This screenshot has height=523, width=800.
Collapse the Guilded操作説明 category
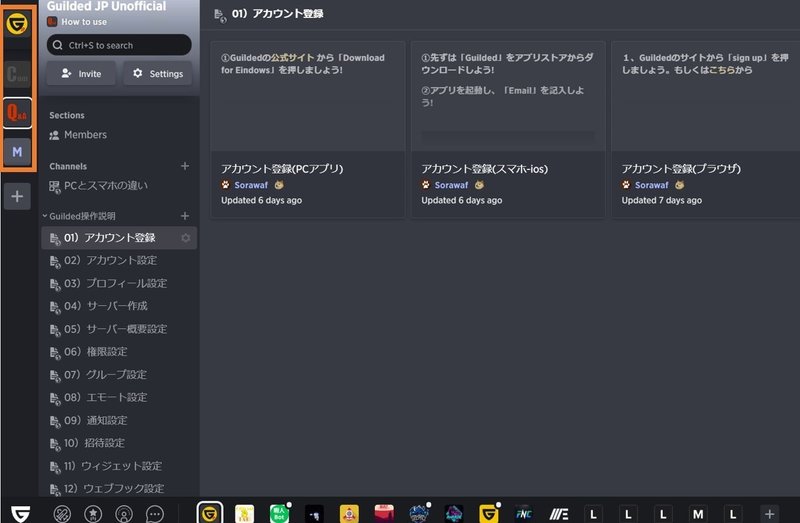point(45,216)
